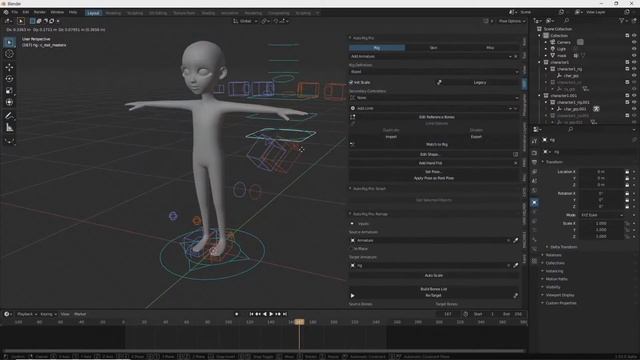This screenshot has height=360, width=640.
Task: Click the source Armature eyedropper icon
Action: coord(516,240)
